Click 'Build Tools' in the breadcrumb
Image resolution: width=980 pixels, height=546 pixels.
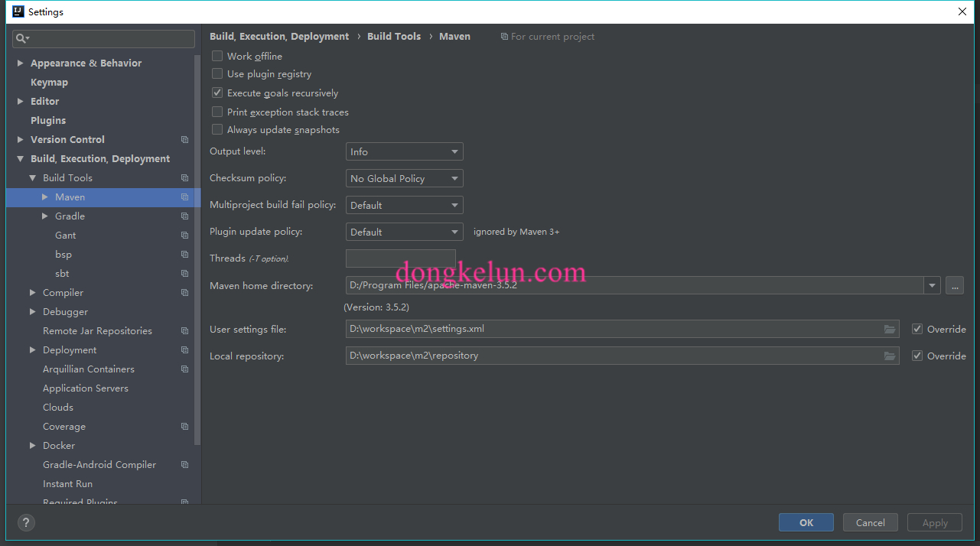(394, 37)
